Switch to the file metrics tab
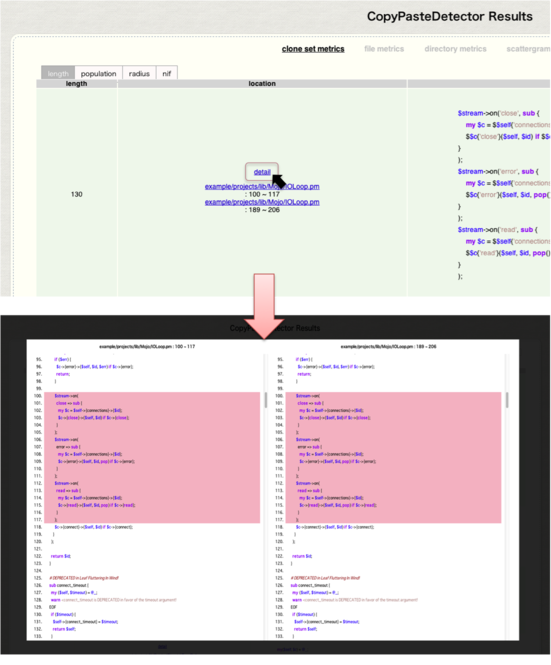The width and height of the screenshot is (551, 665). (384, 49)
